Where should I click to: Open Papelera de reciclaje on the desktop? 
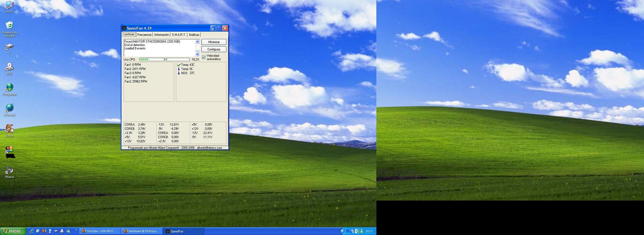9,29
